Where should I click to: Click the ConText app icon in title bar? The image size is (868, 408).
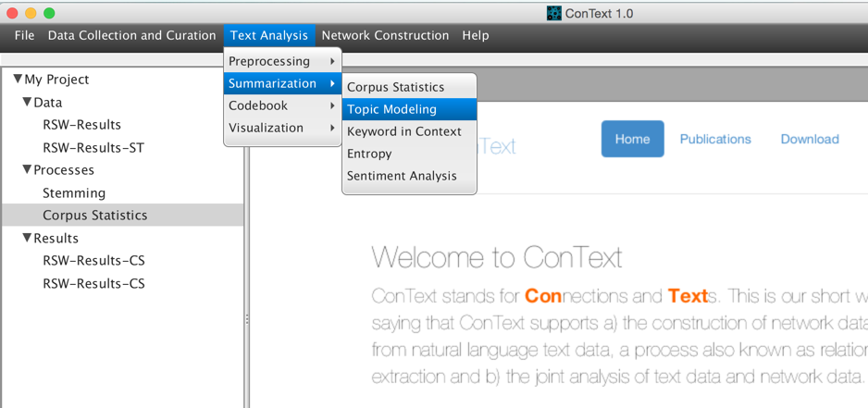tap(553, 13)
